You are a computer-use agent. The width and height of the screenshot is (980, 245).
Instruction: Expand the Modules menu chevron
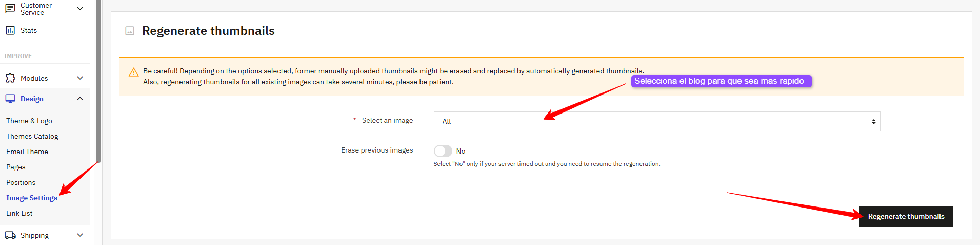tap(80, 78)
